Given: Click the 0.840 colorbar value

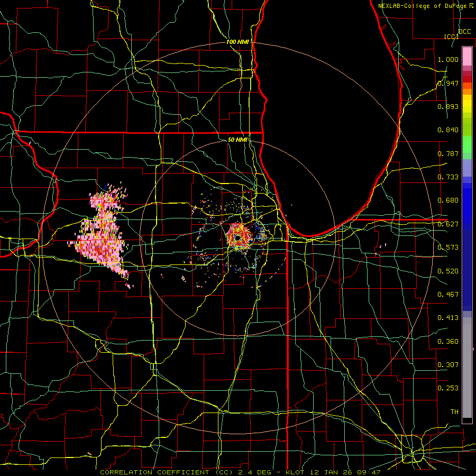Looking at the screenshot, I should 448,130.
